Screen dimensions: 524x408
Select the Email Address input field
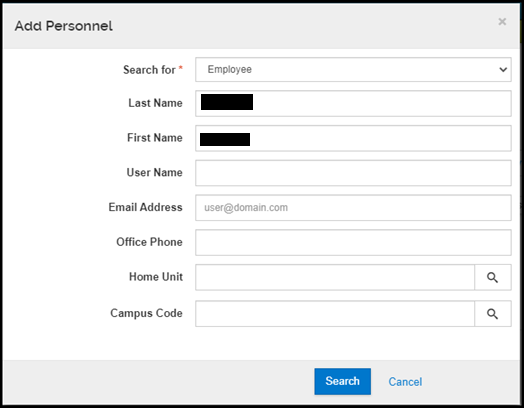(x=353, y=208)
